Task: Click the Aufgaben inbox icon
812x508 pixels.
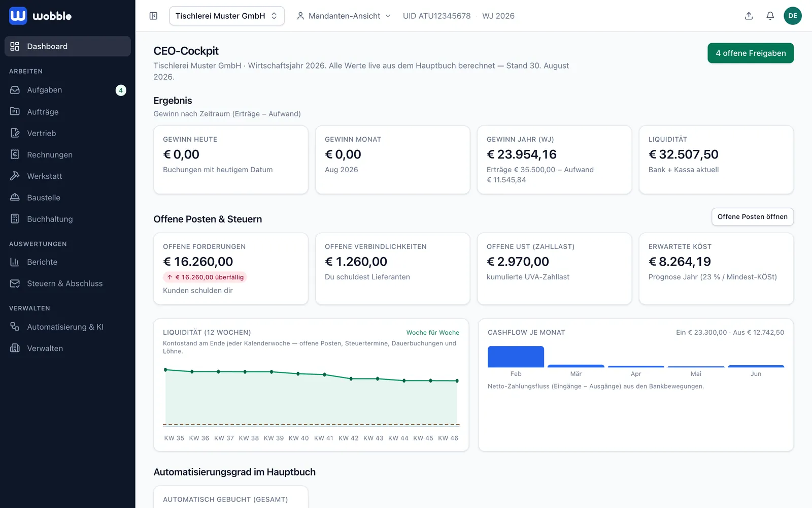Action: click(x=15, y=90)
